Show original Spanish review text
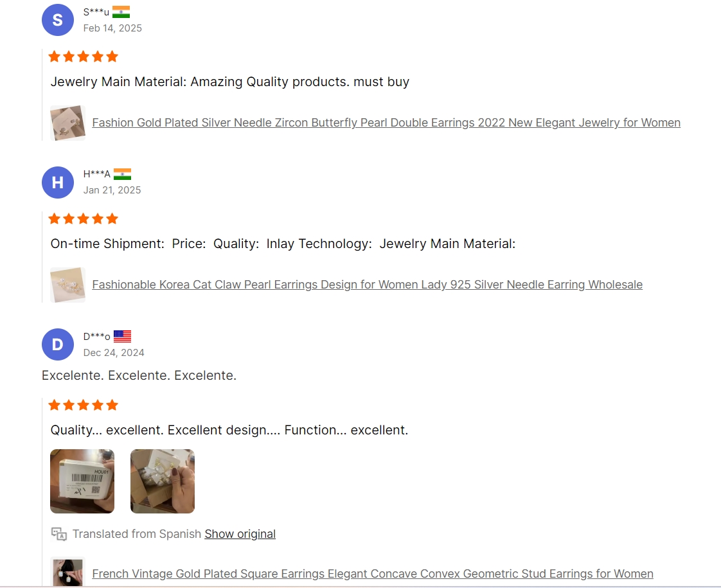The height and width of the screenshot is (588, 721). coord(240,534)
